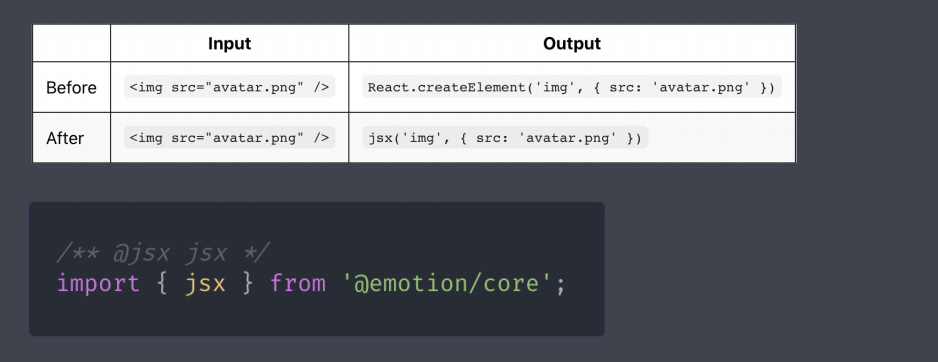Click the from keyword in import statement
The height and width of the screenshot is (362, 938).
[x=298, y=283]
